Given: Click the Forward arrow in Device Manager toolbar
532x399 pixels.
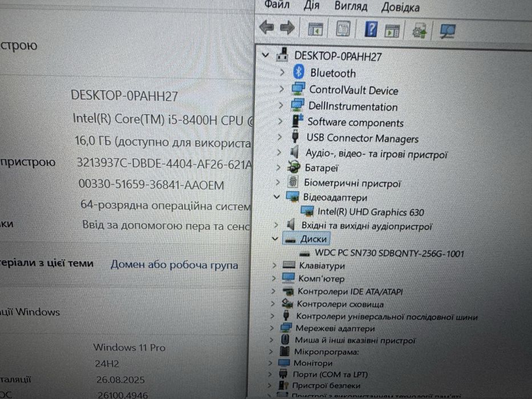Looking at the screenshot, I should click(x=287, y=28).
